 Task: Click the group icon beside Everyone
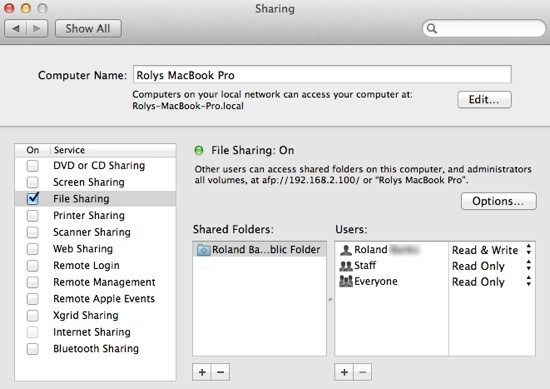click(x=346, y=281)
